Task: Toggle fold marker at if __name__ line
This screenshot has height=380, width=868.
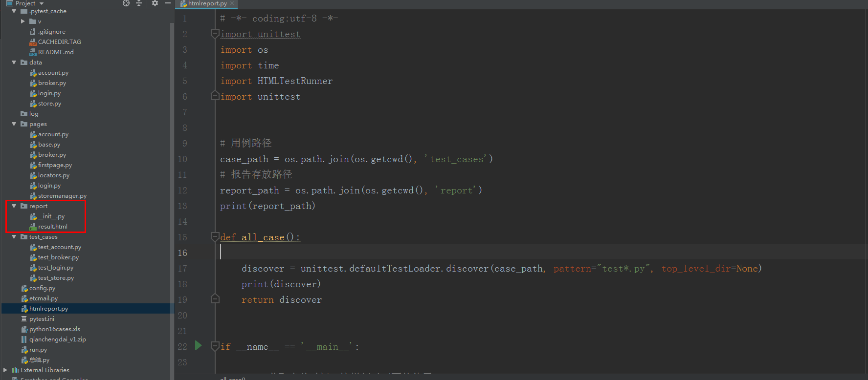Action: pos(215,346)
